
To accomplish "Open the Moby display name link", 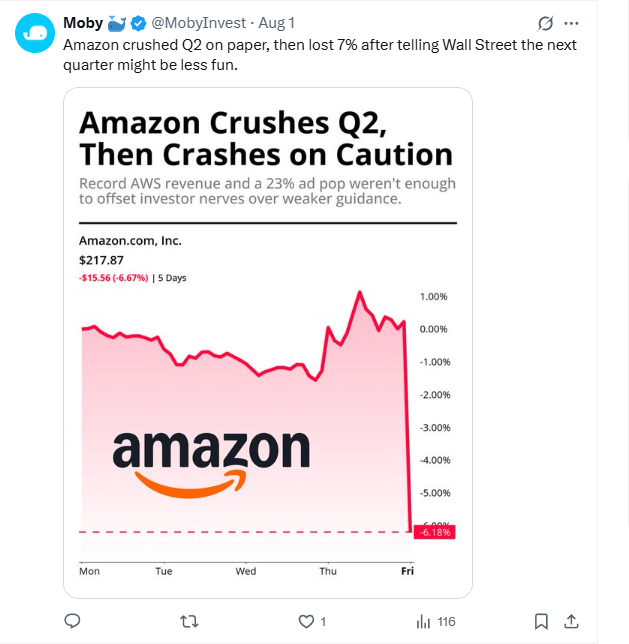I will coord(82,23).
